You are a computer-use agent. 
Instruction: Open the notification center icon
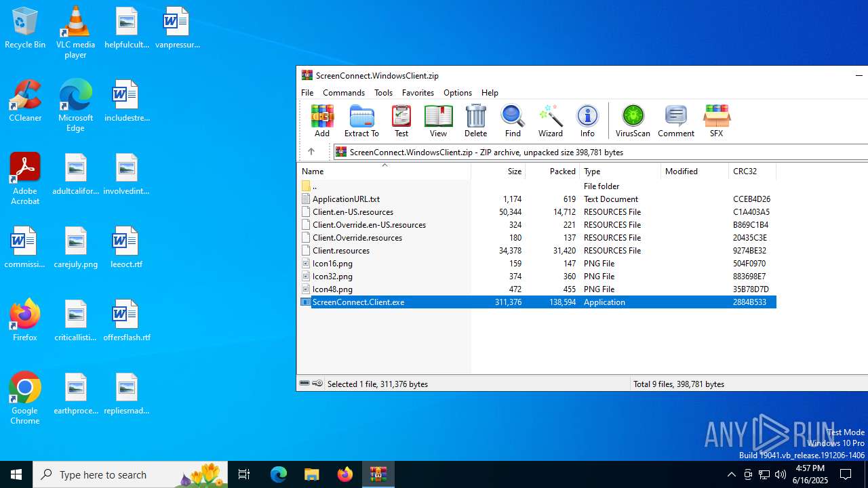[x=846, y=474]
